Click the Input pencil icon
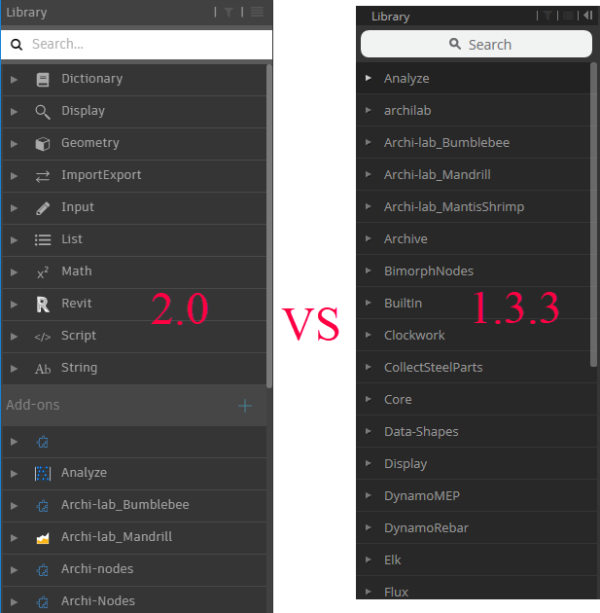The width and height of the screenshot is (600, 613). 43,208
